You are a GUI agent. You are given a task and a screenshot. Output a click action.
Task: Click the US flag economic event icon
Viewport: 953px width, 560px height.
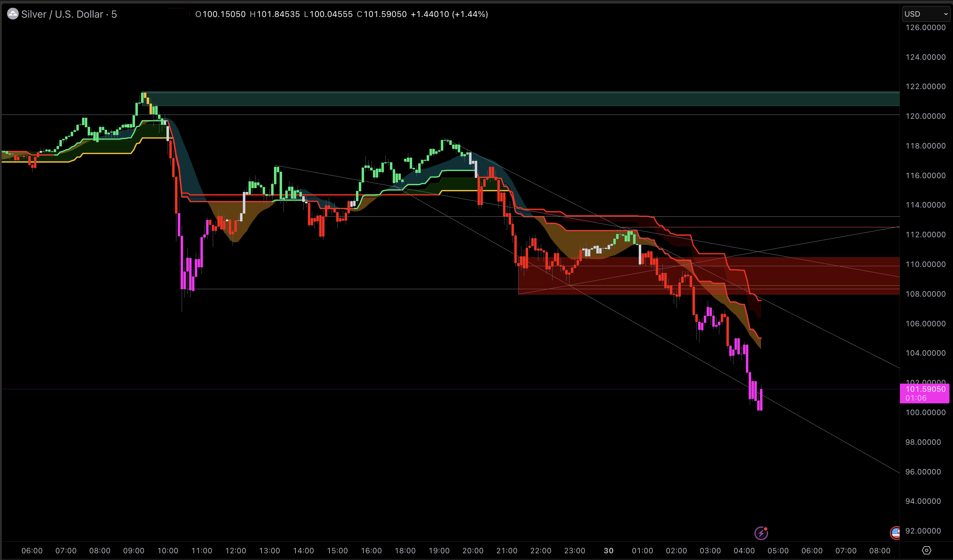[895, 533]
